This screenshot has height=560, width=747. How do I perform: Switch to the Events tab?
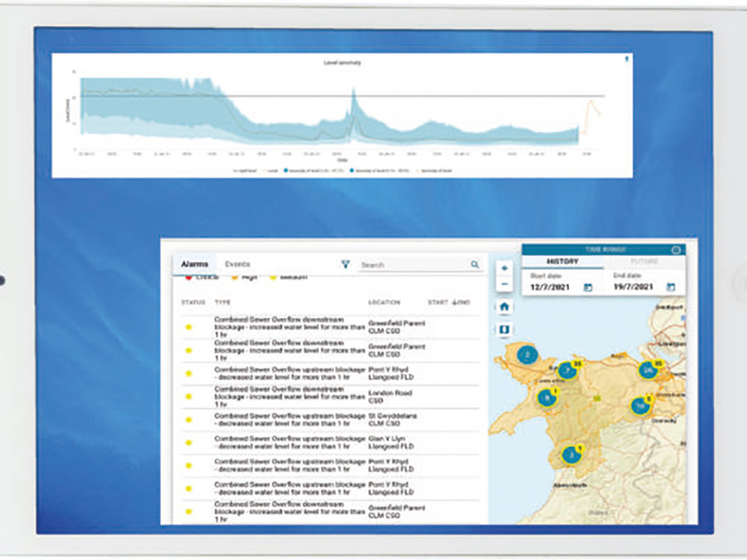(x=237, y=265)
